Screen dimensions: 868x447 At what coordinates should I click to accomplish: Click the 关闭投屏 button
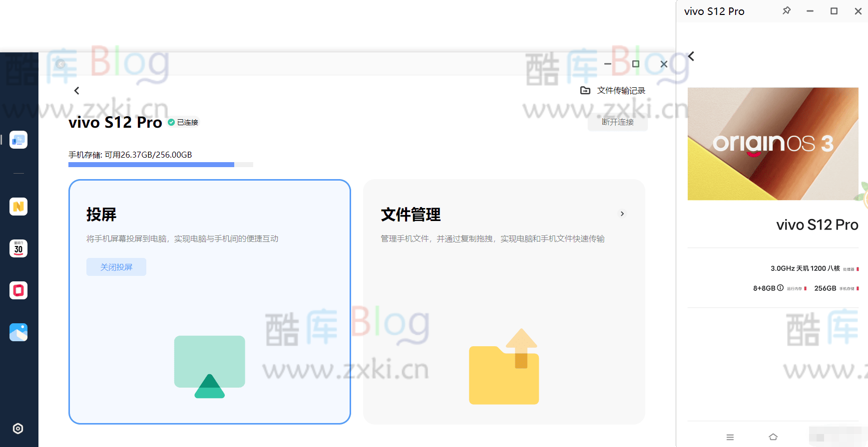pos(116,267)
